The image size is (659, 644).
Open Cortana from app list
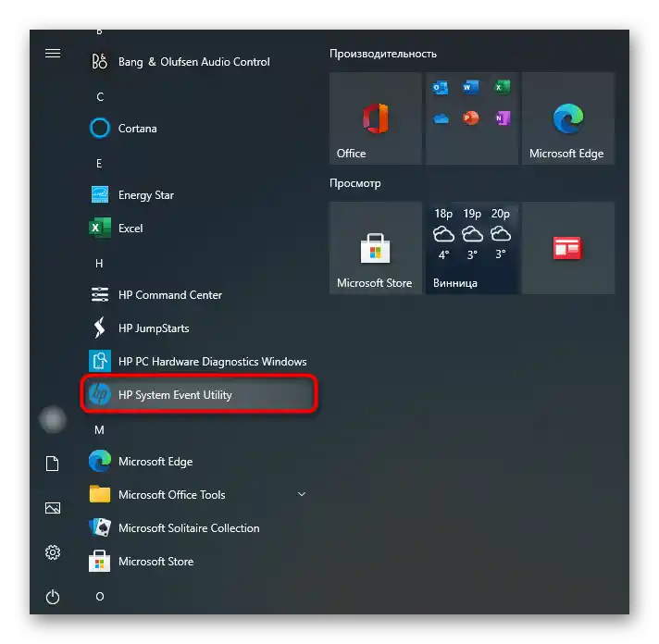pyautogui.click(x=197, y=128)
